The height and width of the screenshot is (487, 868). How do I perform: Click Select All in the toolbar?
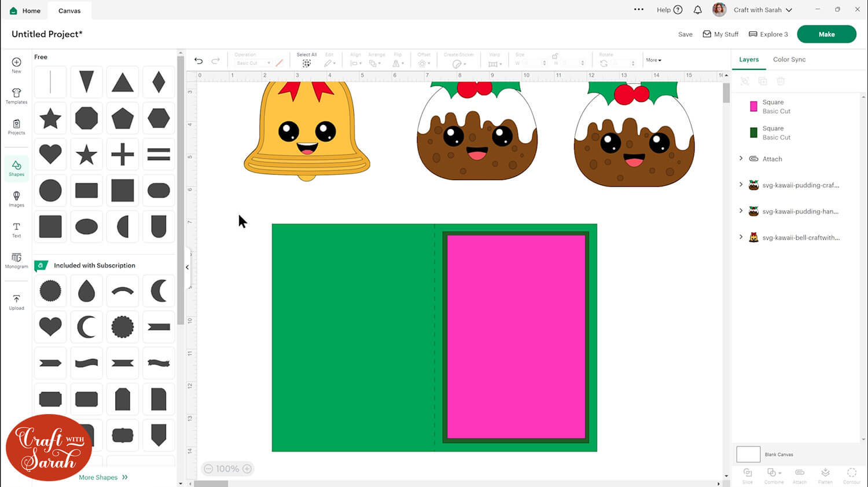[306, 60]
